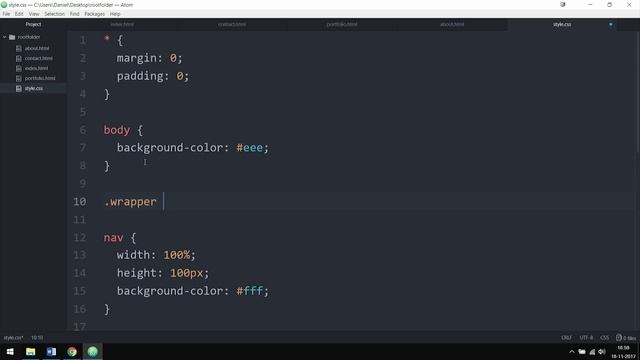Screen dimensions: 640x360
Task: Click the editor vertical scrollbar
Action: [638, 92]
